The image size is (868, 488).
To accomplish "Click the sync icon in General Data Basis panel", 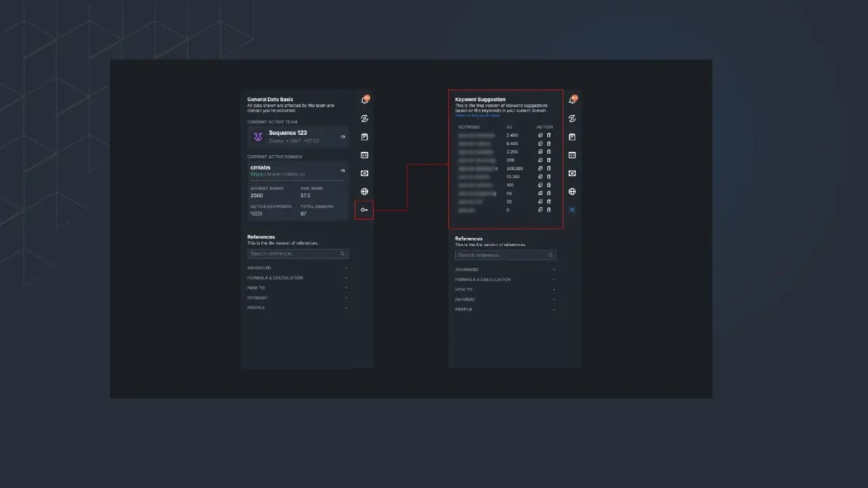I will pos(364,119).
